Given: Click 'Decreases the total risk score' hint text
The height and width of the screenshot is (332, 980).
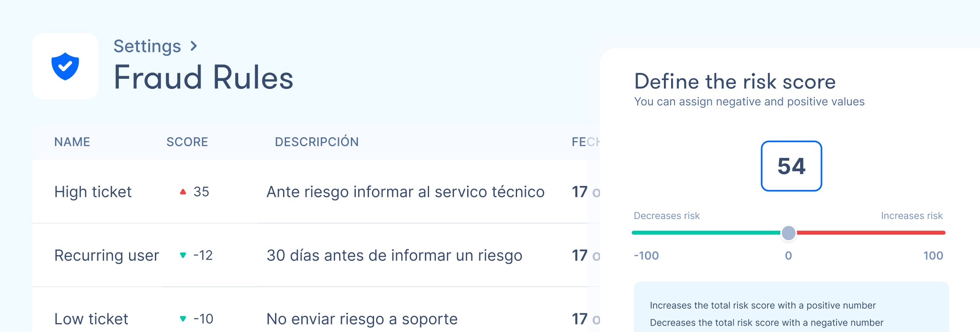Looking at the screenshot, I should pyautogui.click(x=767, y=323).
